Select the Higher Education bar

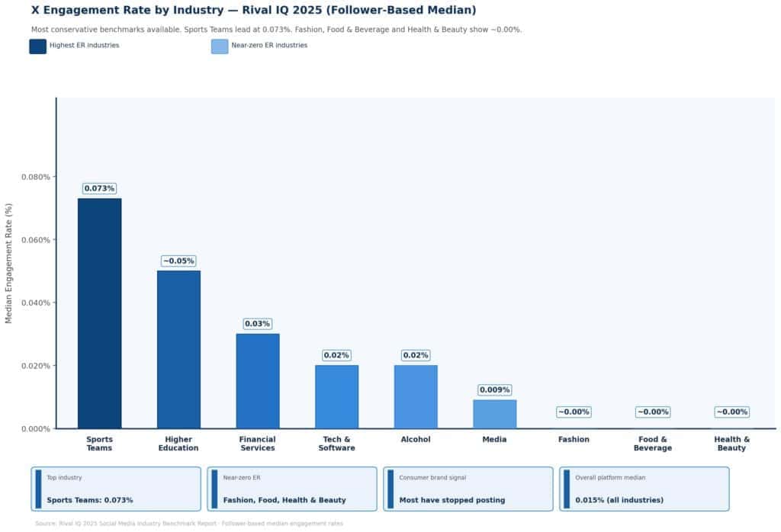point(178,349)
